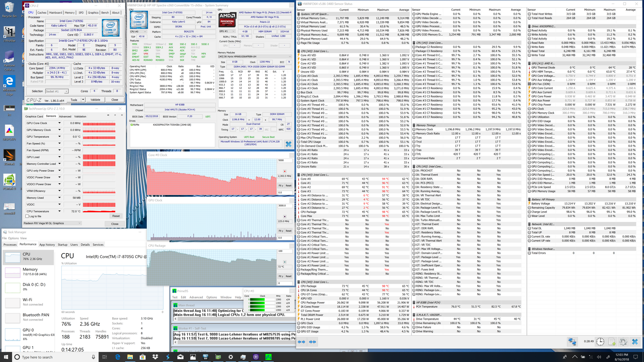Open Advanced tab in GPU-Z
This screenshot has width=644, height=362.
point(65,116)
